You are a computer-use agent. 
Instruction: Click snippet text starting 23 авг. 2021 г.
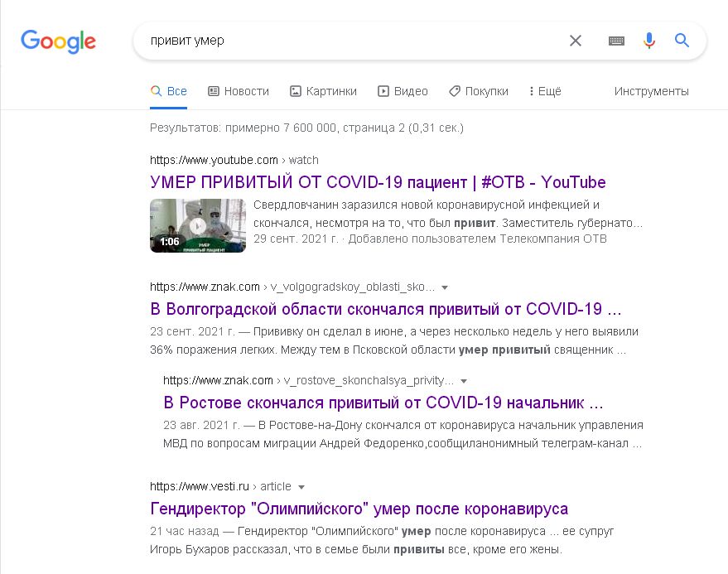click(403, 434)
